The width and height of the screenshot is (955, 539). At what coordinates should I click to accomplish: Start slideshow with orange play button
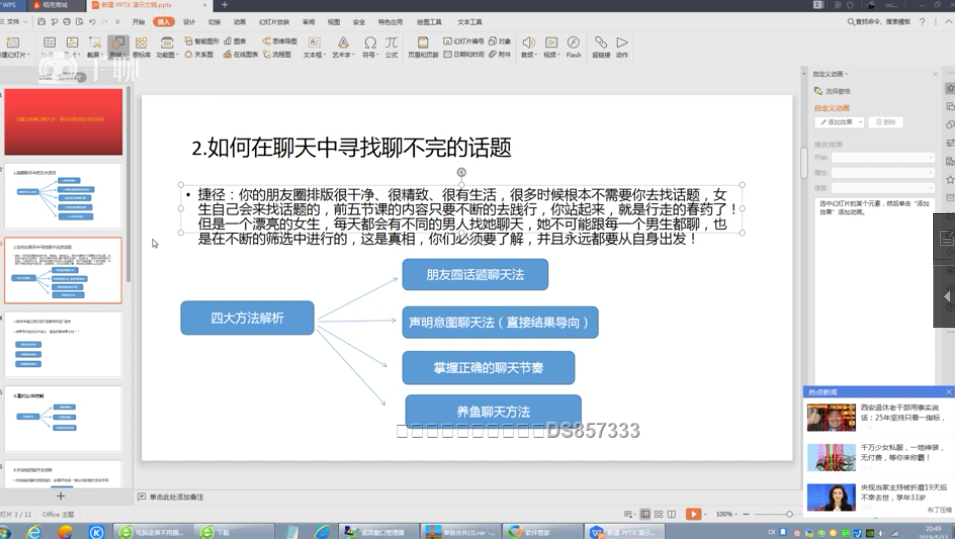tap(693, 514)
